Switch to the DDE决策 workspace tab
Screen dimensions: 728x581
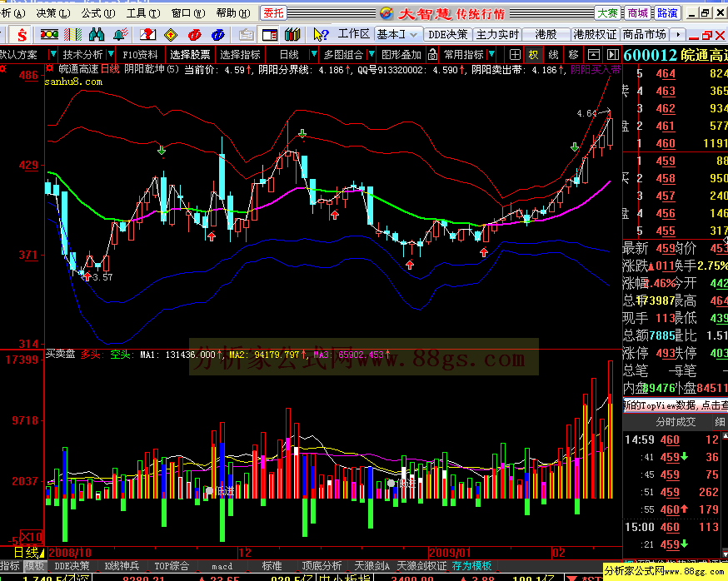(x=447, y=34)
